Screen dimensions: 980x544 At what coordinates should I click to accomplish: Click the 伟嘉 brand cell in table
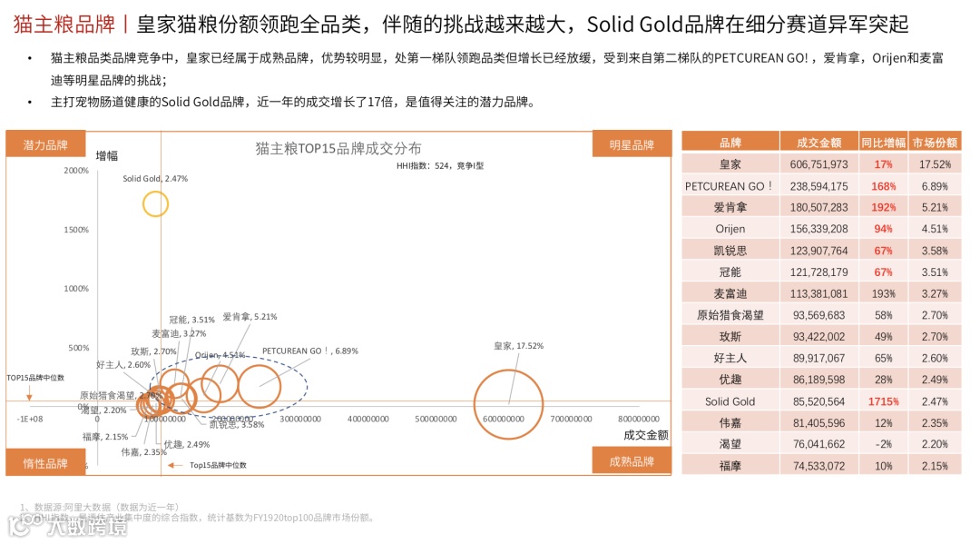[730, 422]
